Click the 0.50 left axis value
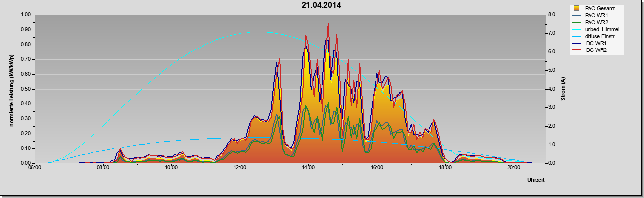 click(26, 89)
